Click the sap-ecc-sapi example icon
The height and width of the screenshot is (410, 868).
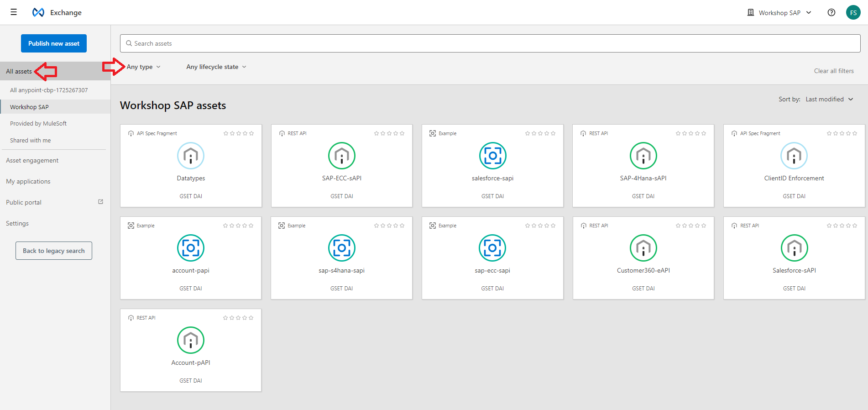[492, 248]
